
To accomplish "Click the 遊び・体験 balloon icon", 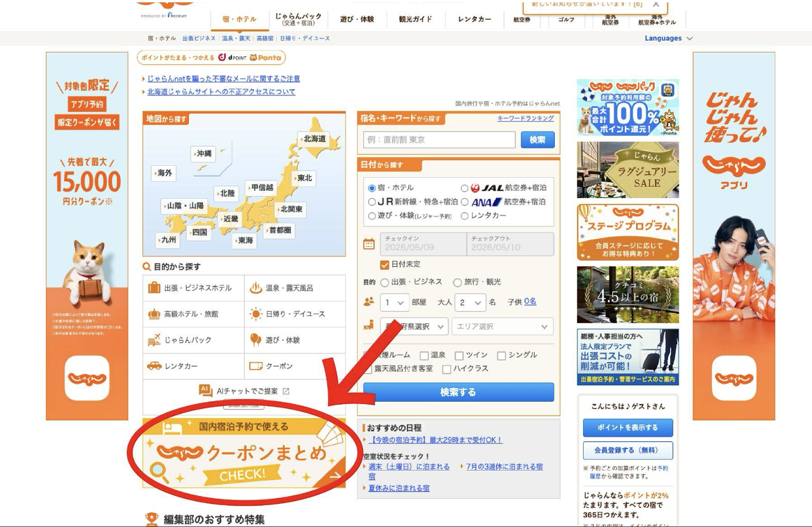I will click(x=256, y=340).
